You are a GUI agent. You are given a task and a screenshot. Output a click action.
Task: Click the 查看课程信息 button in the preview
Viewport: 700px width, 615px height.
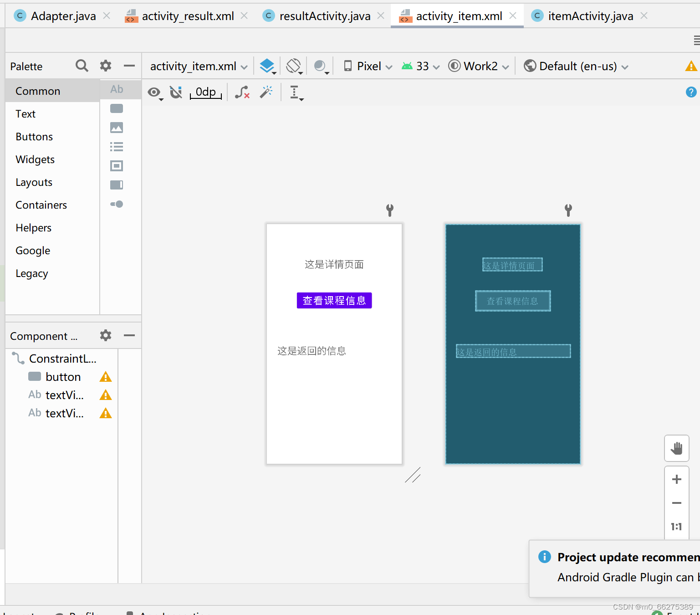[x=334, y=300]
